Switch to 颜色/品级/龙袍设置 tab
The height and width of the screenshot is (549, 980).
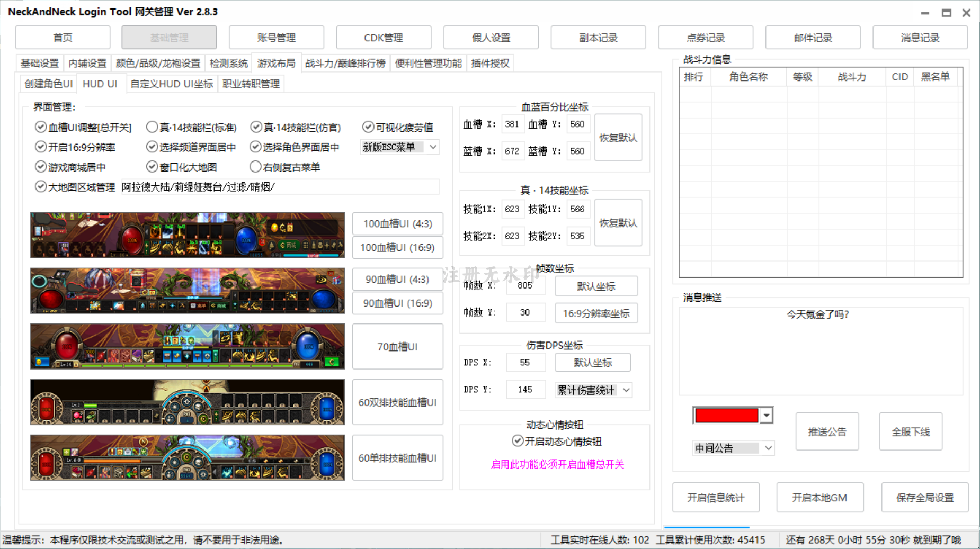coord(158,64)
